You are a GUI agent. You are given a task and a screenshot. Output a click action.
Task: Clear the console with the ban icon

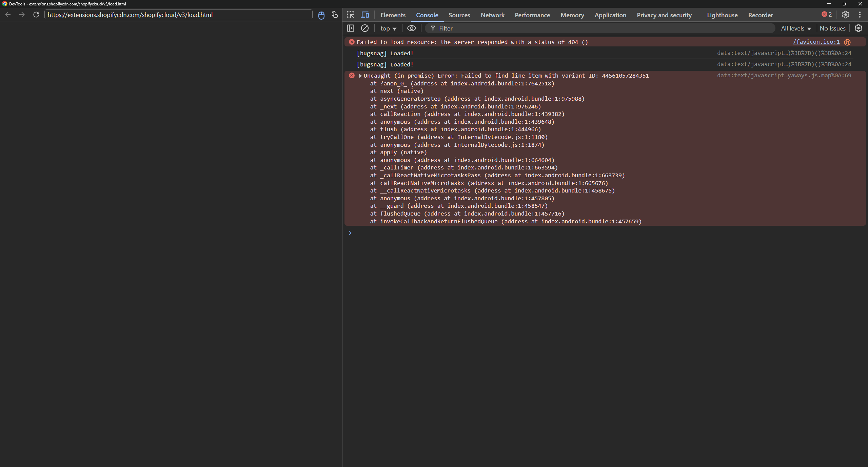point(365,28)
